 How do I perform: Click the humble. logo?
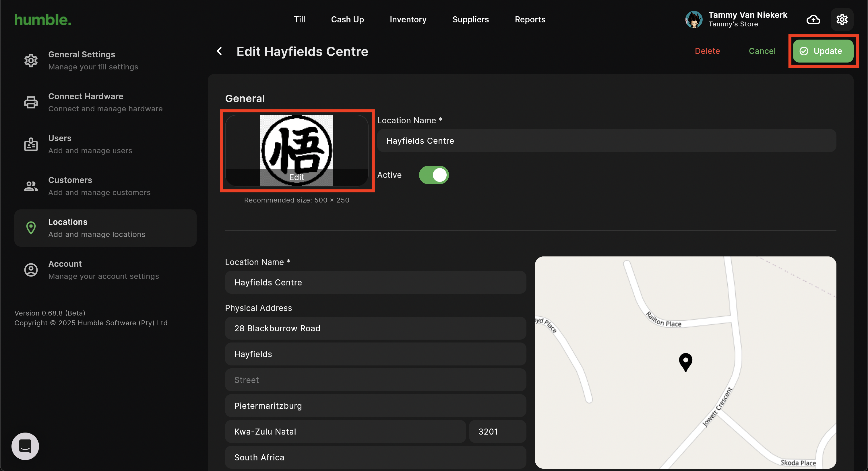[43, 20]
